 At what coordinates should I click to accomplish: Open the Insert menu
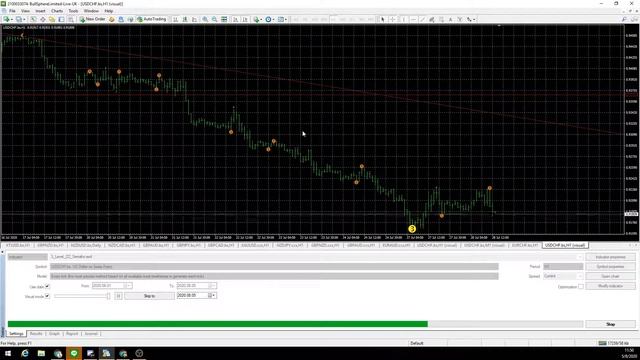pos(40,11)
